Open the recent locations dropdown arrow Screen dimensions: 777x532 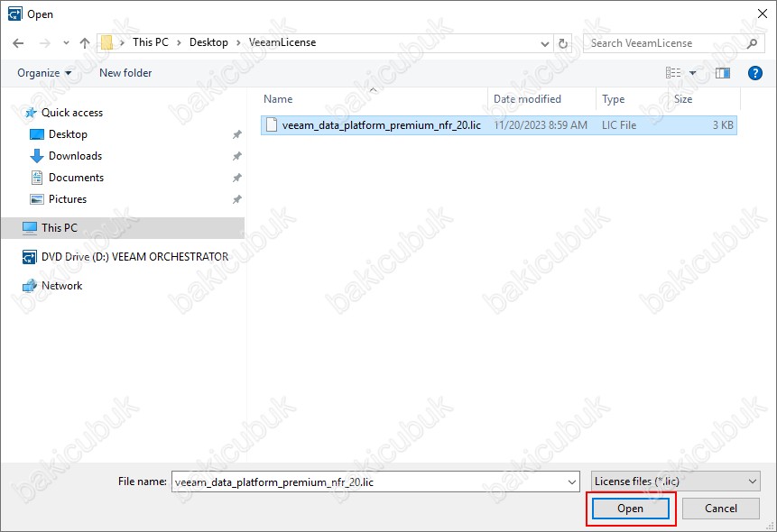point(67,43)
